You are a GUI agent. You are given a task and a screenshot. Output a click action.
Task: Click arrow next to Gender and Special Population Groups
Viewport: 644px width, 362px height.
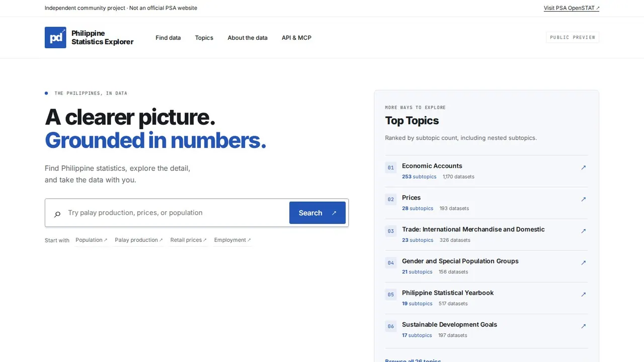pyautogui.click(x=584, y=262)
